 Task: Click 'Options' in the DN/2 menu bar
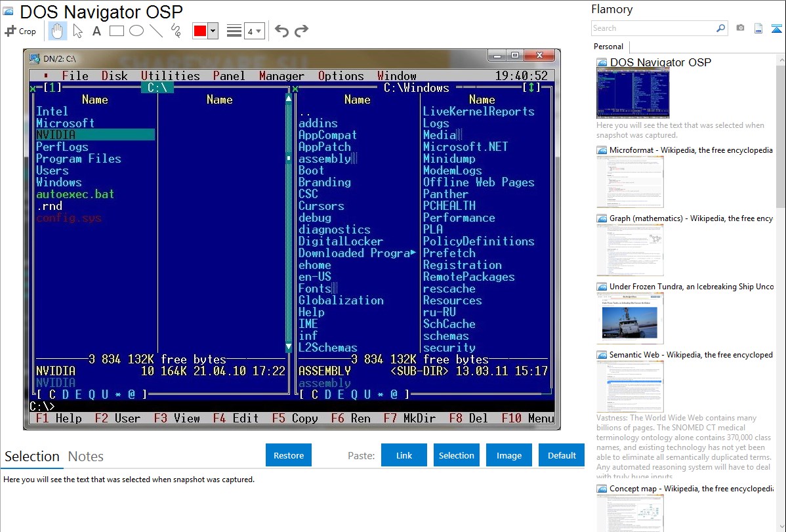pos(341,75)
